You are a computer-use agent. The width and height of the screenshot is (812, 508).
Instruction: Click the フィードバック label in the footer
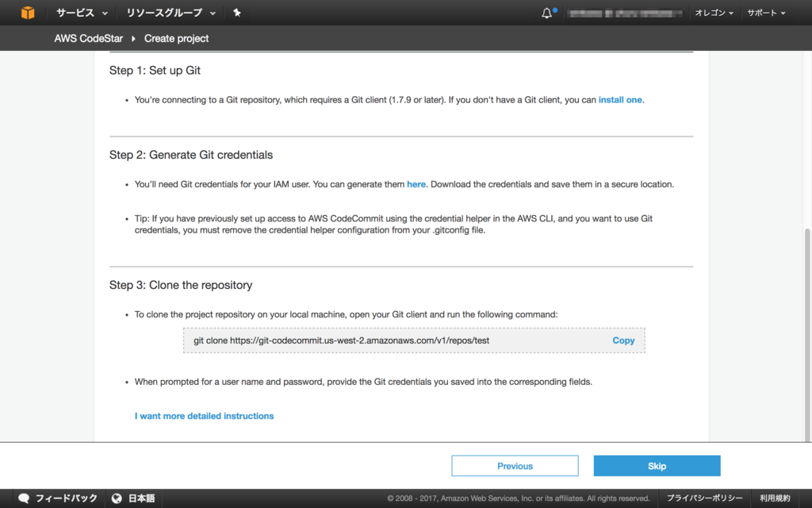click(x=66, y=498)
